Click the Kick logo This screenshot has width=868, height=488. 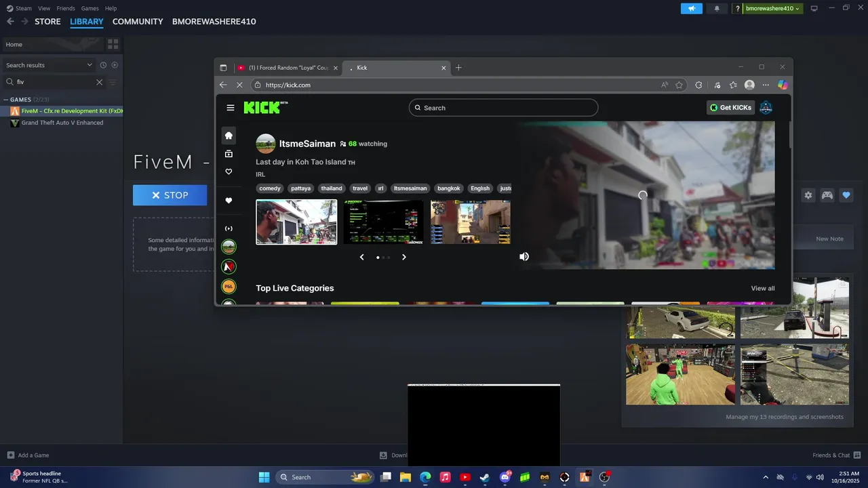(265, 107)
